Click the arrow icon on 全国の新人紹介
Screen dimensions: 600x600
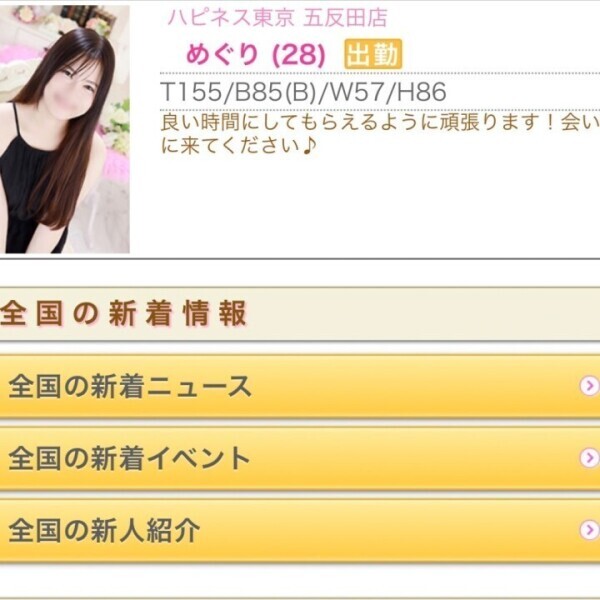(589, 530)
